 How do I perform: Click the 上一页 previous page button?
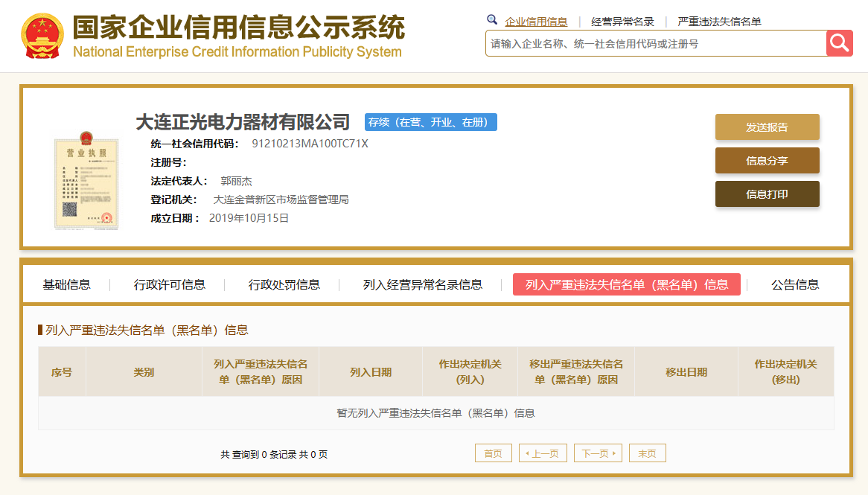click(x=543, y=453)
